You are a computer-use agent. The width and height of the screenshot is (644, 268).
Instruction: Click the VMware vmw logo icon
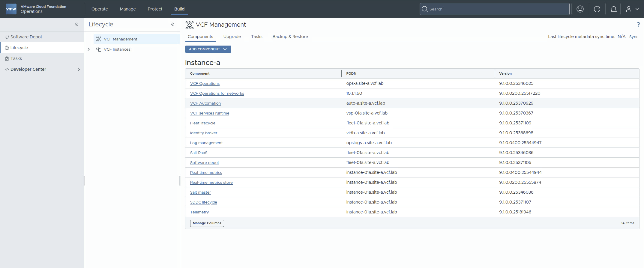point(11,9)
